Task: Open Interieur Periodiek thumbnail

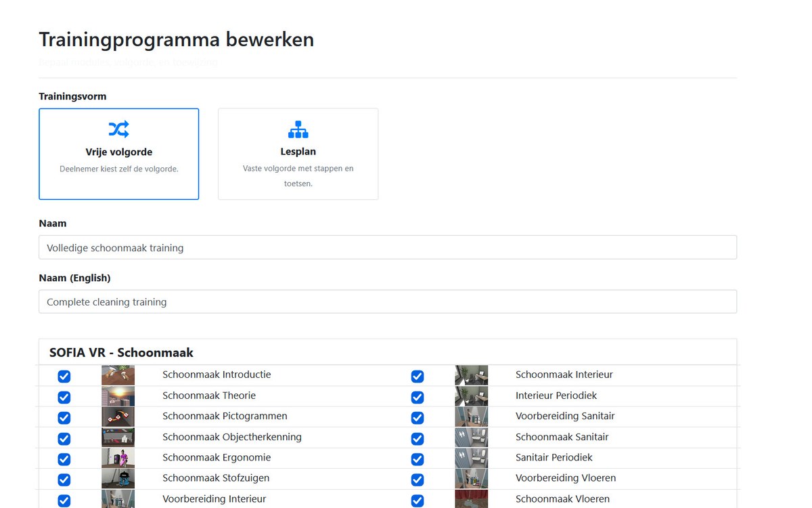Action: pyautogui.click(x=472, y=396)
